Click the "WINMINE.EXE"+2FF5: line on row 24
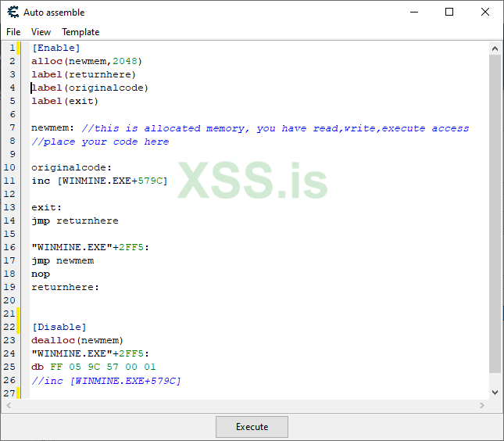Image resolution: width=504 pixels, height=441 pixels. pyautogui.click(x=91, y=353)
